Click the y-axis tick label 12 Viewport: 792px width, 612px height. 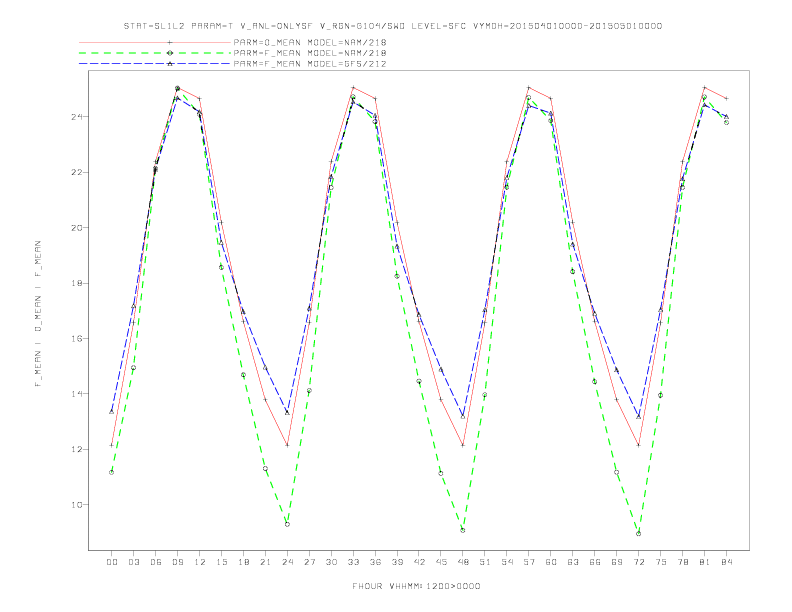tap(76, 449)
